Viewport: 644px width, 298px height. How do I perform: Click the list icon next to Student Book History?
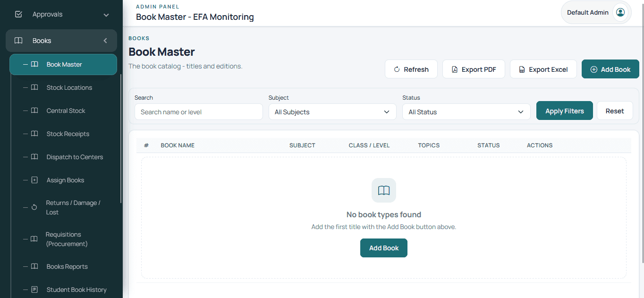pyautogui.click(x=34, y=289)
